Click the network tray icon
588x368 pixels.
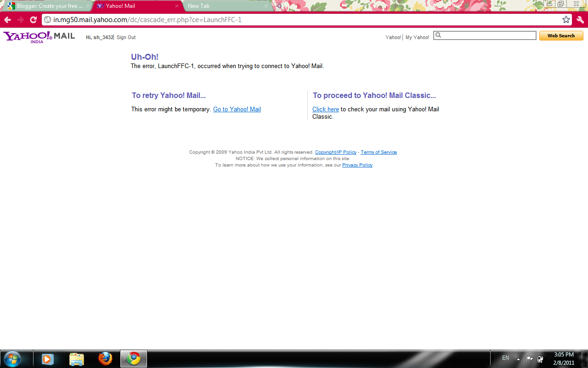541,359
